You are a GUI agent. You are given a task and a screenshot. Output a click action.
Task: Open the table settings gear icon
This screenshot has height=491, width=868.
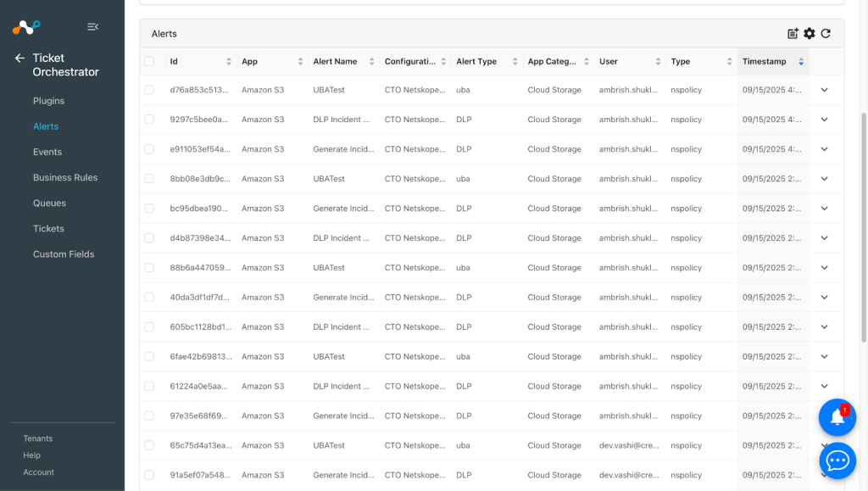[x=810, y=34]
